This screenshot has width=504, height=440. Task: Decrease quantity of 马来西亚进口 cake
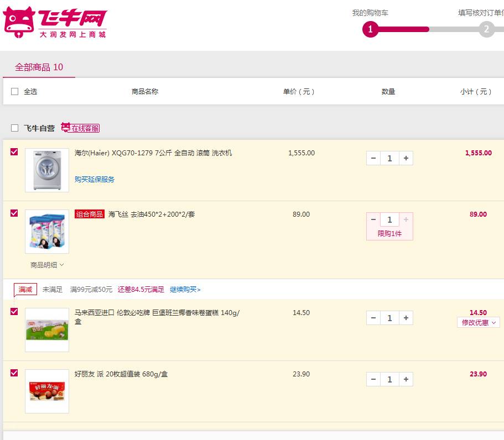[373, 318]
